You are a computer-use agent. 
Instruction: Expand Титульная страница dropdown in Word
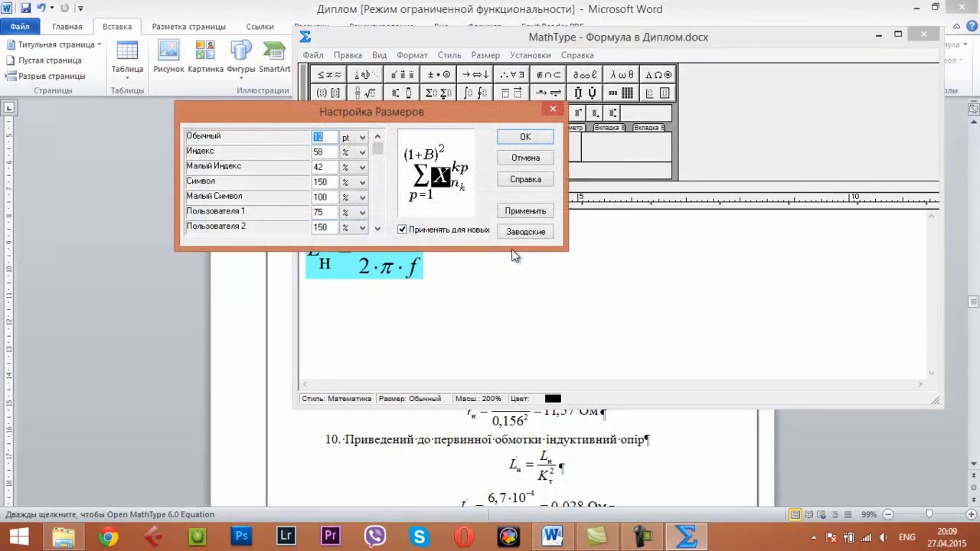pyautogui.click(x=100, y=44)
